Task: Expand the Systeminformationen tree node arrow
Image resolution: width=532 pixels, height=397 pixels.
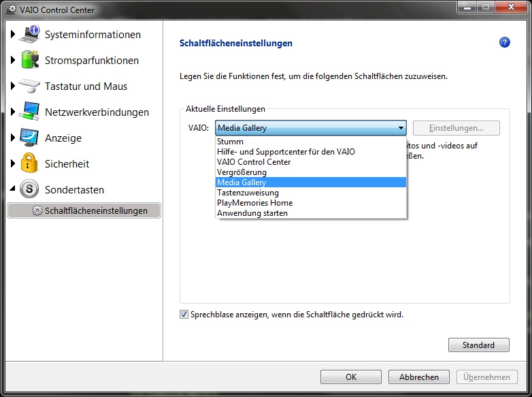Action: pyautogui.click(x=13, y=34)
